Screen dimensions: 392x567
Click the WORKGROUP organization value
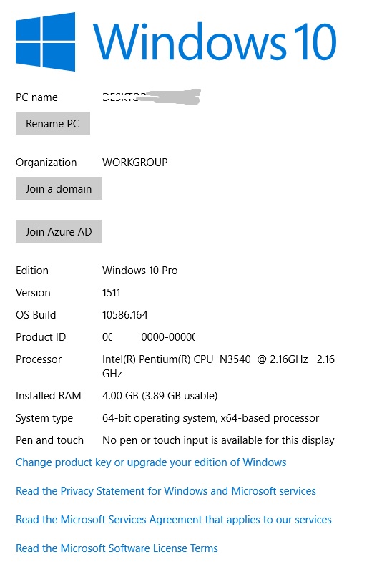pyautogui.click(x=135, y=163)
